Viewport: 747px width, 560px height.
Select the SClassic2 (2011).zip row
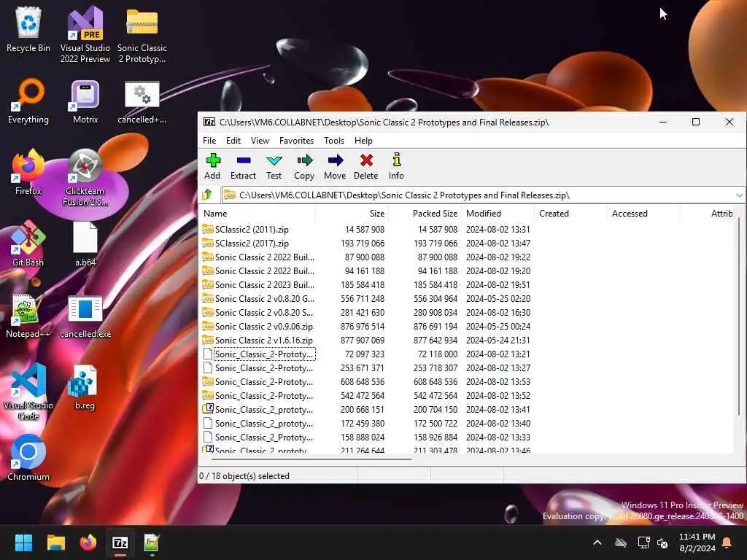tap(366, 230)
